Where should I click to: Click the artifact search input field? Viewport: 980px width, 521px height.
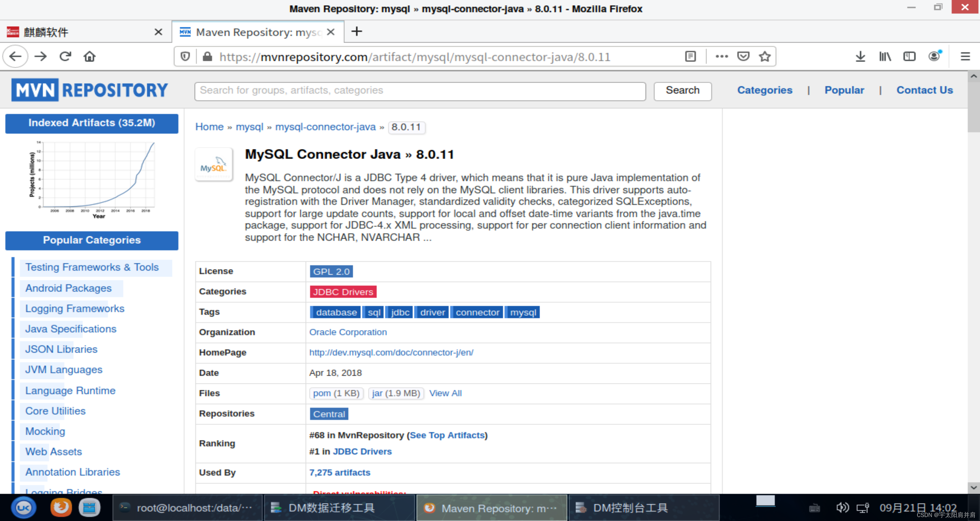(x=420, y=91)
